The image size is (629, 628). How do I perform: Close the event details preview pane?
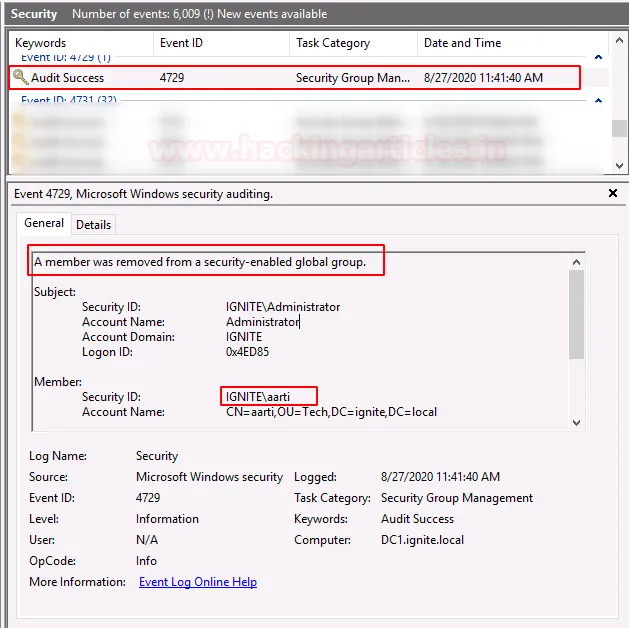613,193
